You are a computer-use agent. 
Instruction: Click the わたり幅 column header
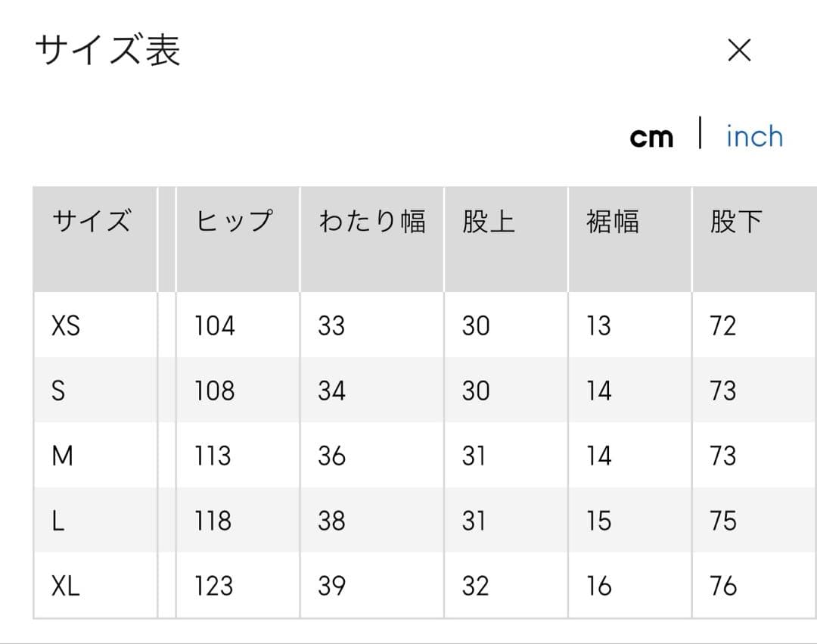pyautogui.click(x=371, y=222)
